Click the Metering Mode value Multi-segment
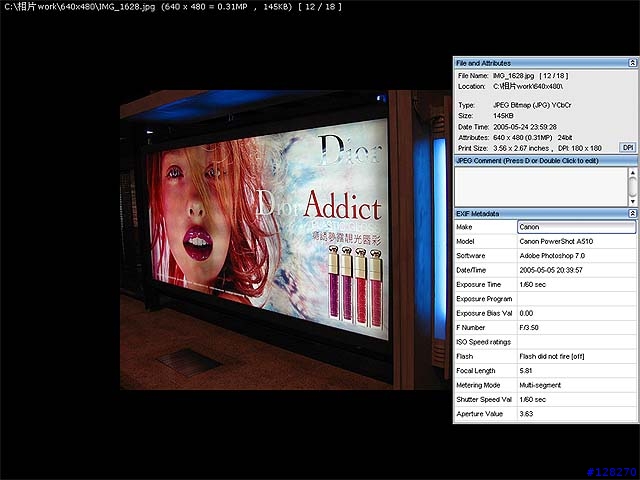This screenshot has height=480, width=640. (x=540, y=385)
